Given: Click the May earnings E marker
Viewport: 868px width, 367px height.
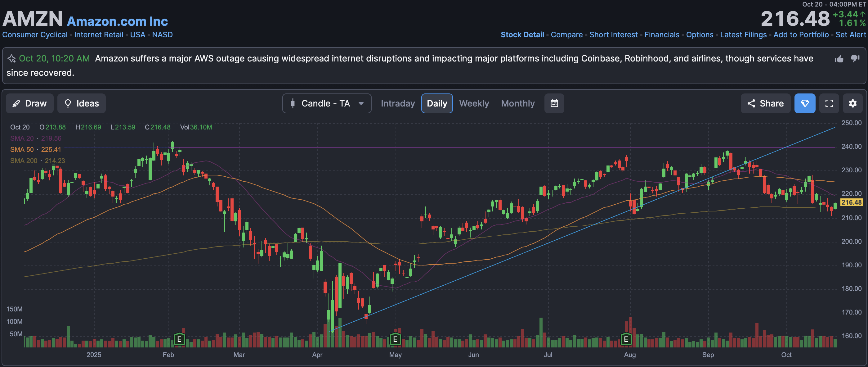Looking at the screenshot, I should [x=395, y=339].
